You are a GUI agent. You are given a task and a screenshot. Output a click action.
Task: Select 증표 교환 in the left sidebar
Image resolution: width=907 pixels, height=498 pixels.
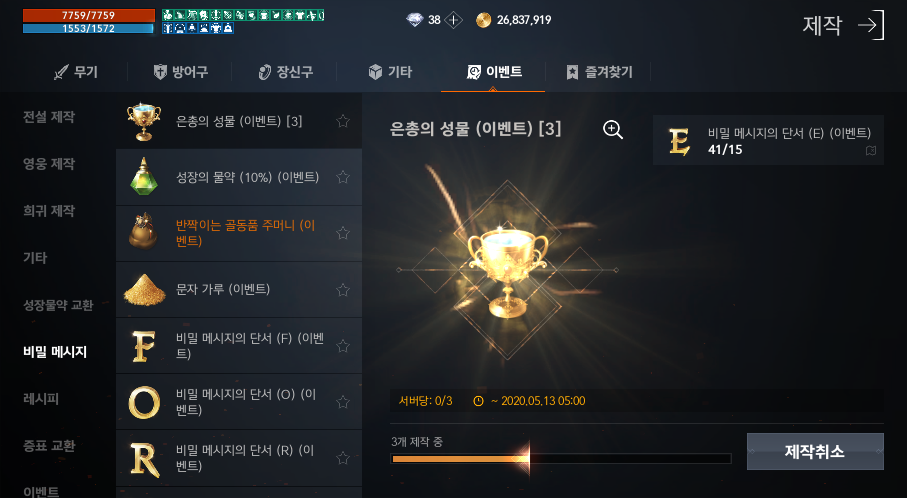point(49,445)
